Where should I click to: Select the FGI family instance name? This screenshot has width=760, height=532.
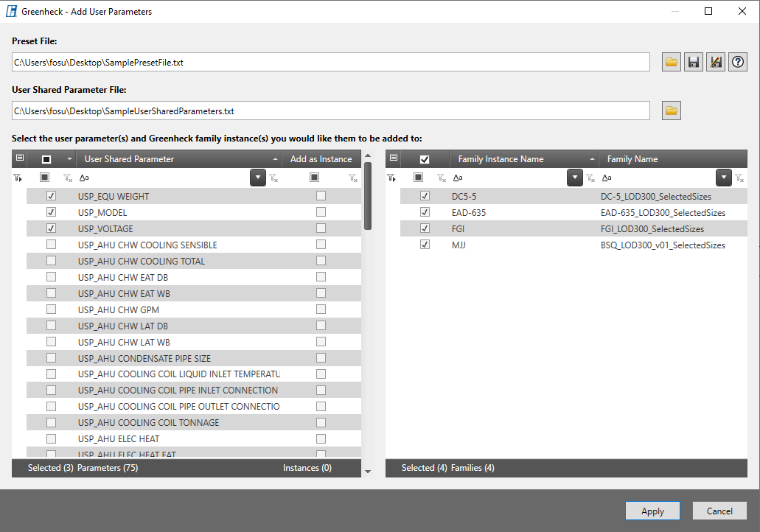pyautogui.click(x=458, y=228)
